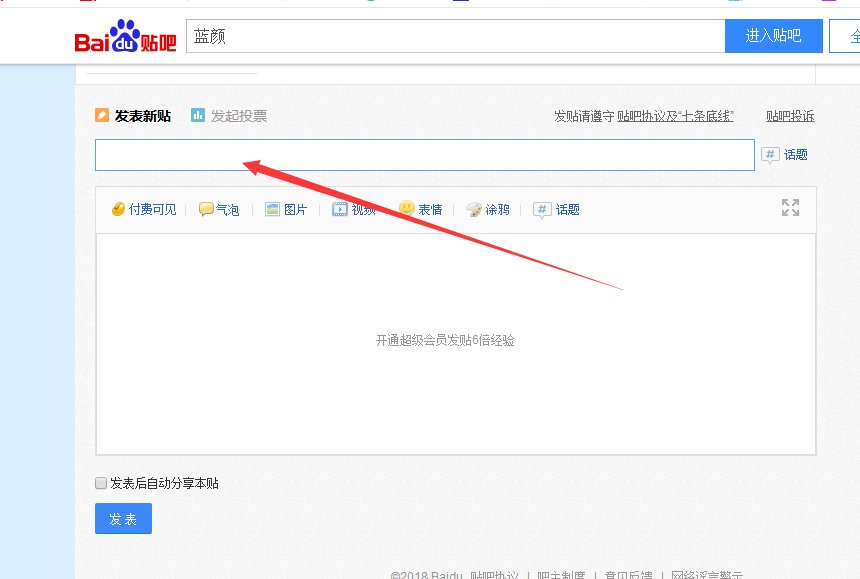The image size is (860, 579).
Task: Insert a topic with the #话题 icon
Action: (559, 209)
